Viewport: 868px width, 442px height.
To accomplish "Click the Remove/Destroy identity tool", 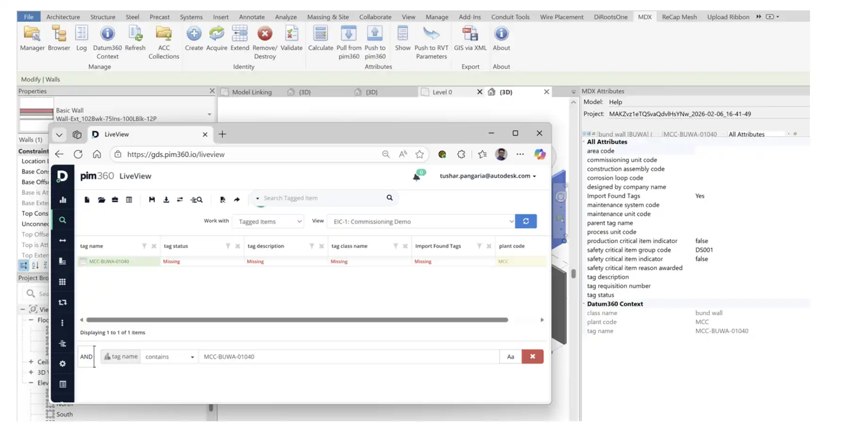I will pos(264,40).
